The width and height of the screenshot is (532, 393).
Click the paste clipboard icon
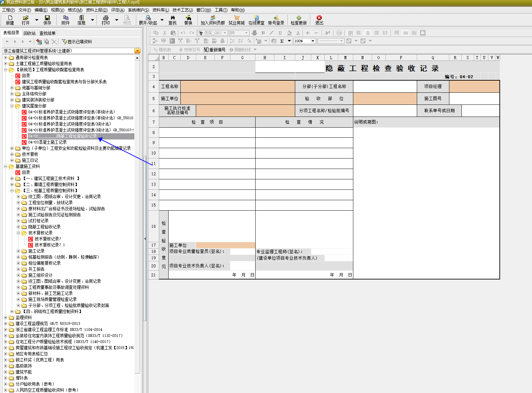[x=173, y=33]
